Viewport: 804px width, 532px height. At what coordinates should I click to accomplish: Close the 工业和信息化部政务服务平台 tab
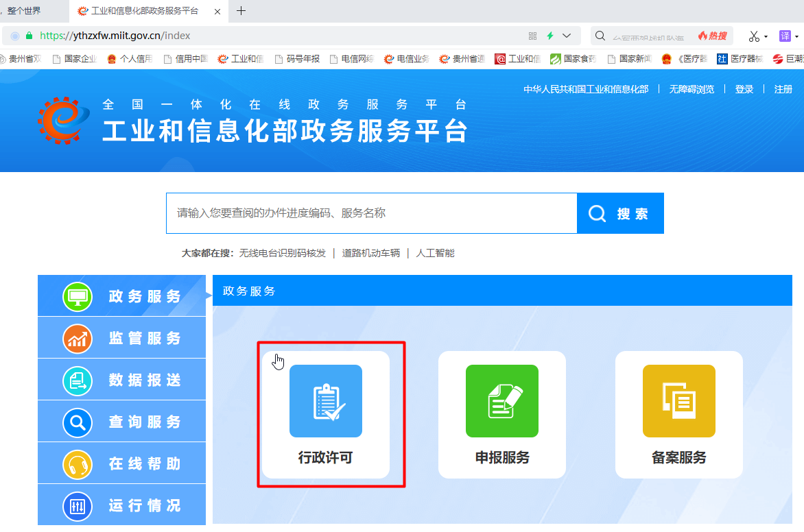tap(217, 11)
